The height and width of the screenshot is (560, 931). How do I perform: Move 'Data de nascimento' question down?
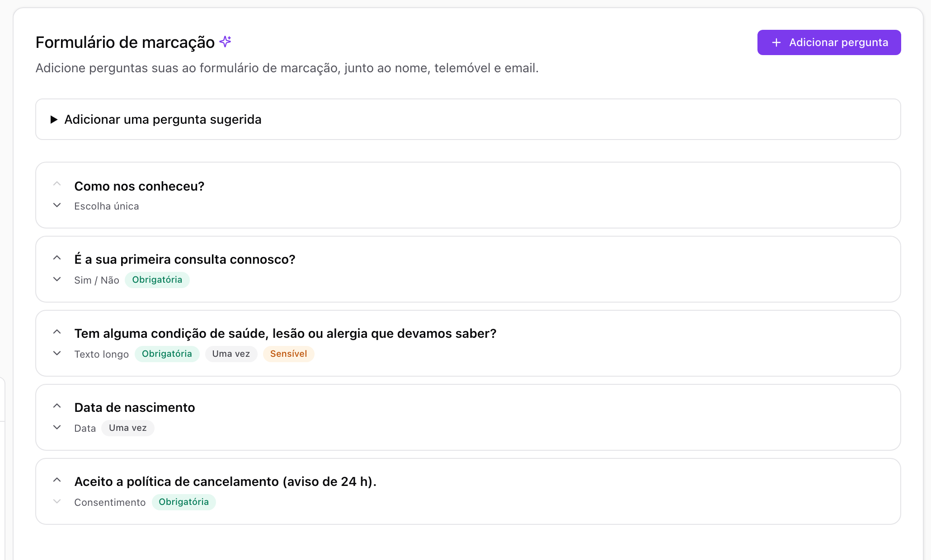point(57,427)
